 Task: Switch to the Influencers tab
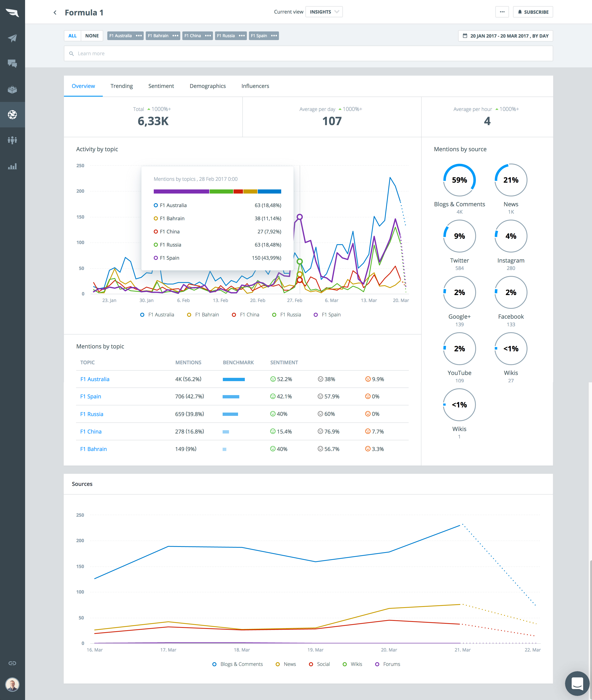255,86
